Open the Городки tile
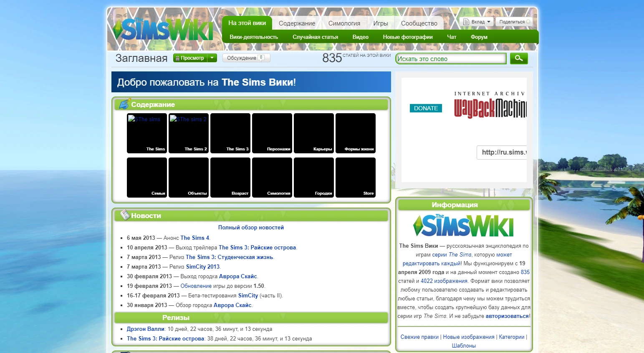Viewport: 644px width, 353px height. 314,178
